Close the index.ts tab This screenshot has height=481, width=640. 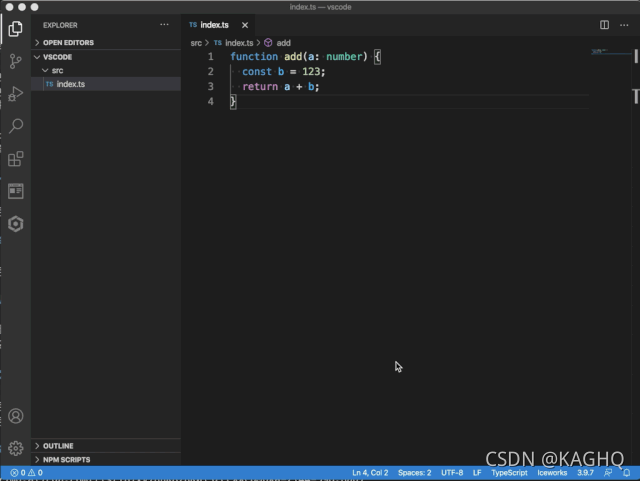245,25
